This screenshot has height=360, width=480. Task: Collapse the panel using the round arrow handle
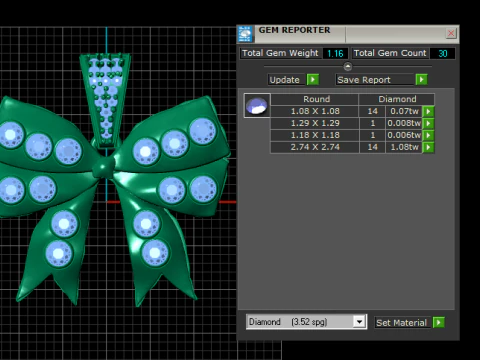pyautogui.click(x=348, y=67)
